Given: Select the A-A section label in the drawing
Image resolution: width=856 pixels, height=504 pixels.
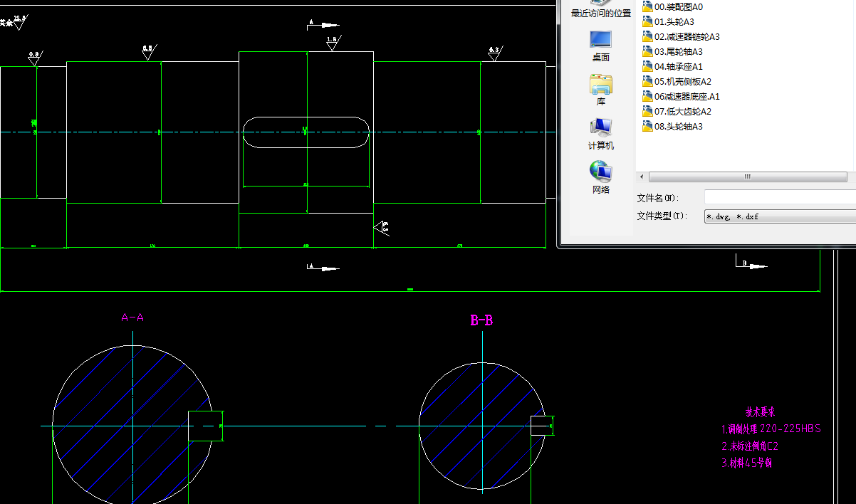Looking at the screenshot, I should point(132,317).
